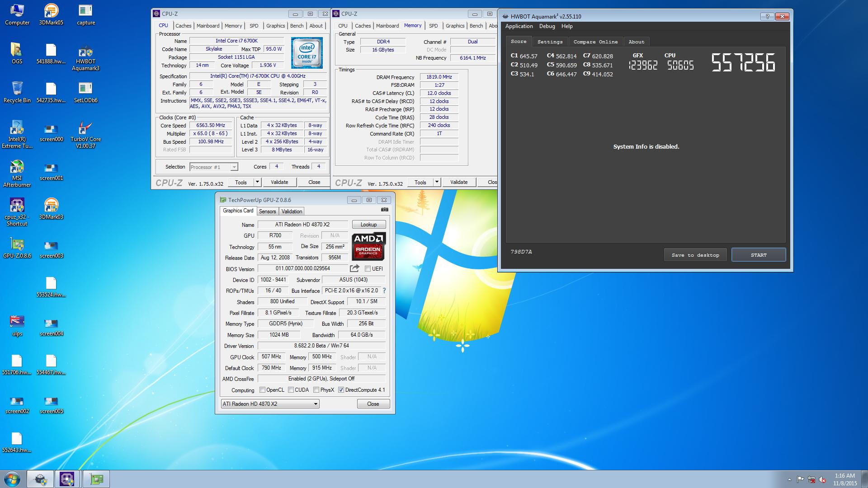This screenshot has height=488, width=868.
Task: Click the Aquamark help question button
Action: click(x=767, y=16)
